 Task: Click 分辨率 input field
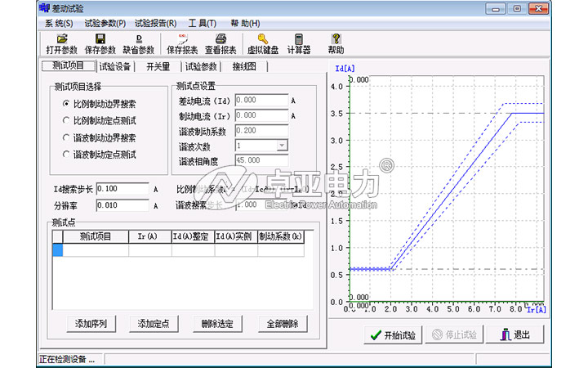122,205
